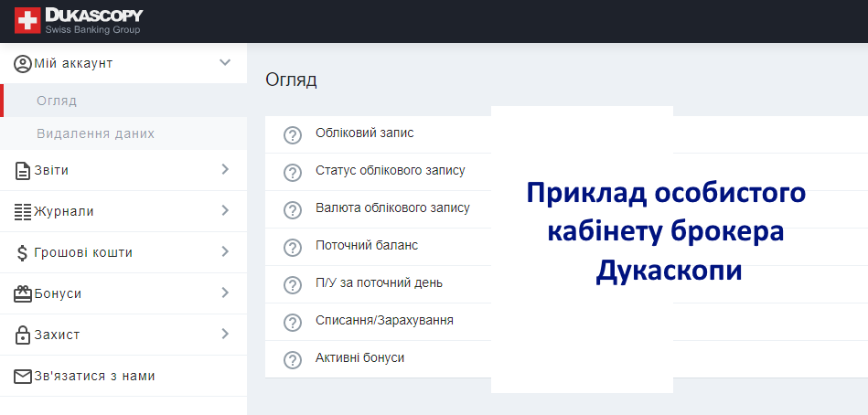Image resolution: width=868 pixels, height=415 pixels.
Task: Expand the Журнали section chevron
Action: 225,210
